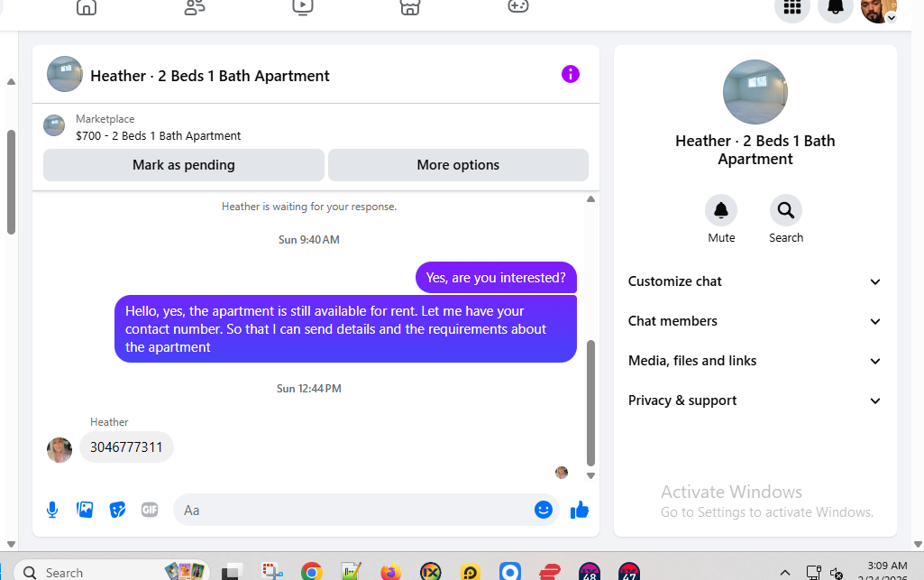The width and height of the screenshot is (924, 580).
Task: Choose a sticker with the sticker icon
Action: pyautogui.click(x=117, y=510)
